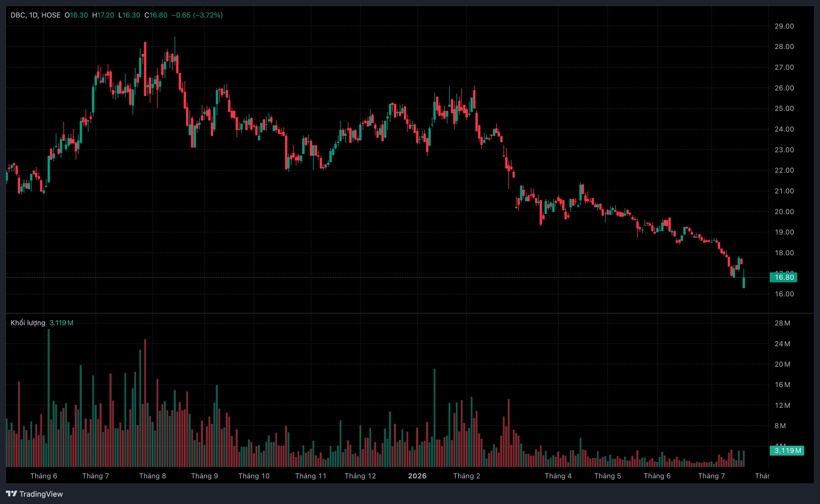Image resolution: width=820 pixels, height=504 pixels.
Task: Click the 28 M volume scale label
Action: [782, 323]
